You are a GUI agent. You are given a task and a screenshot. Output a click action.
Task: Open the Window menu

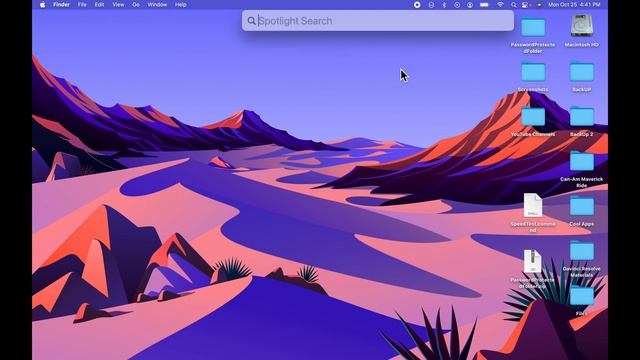click(157, 5)
